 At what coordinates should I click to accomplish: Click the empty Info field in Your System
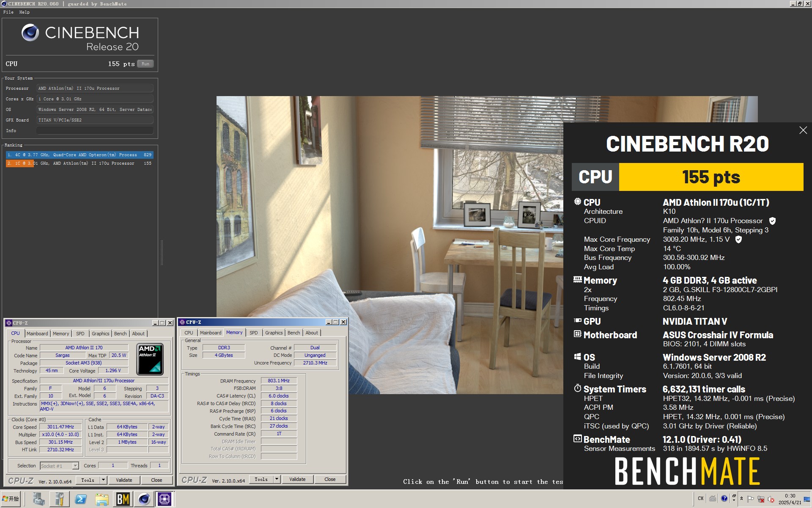(x=95, y=131)
